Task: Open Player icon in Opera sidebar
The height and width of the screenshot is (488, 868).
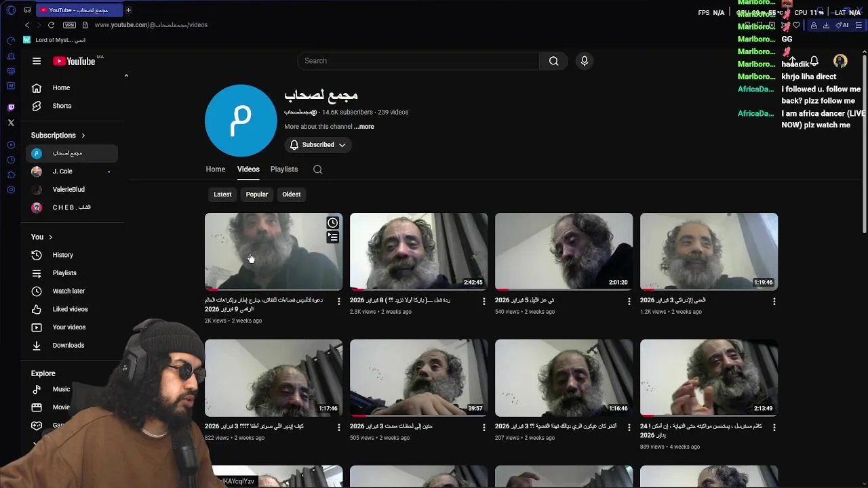Action: coord(11,145)
